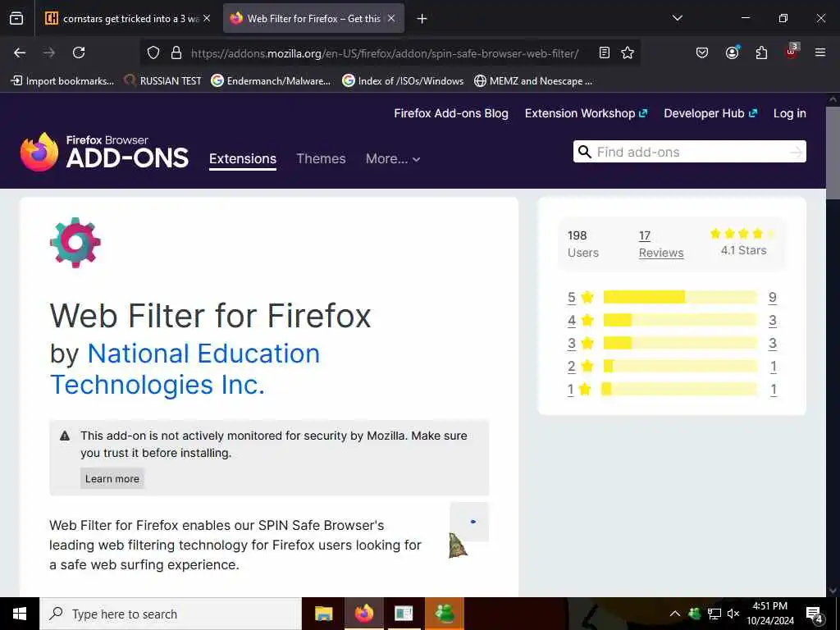Bookmark this page with the star icon
This screenshot has width=840, height=630.
click(x=628, y=52)
